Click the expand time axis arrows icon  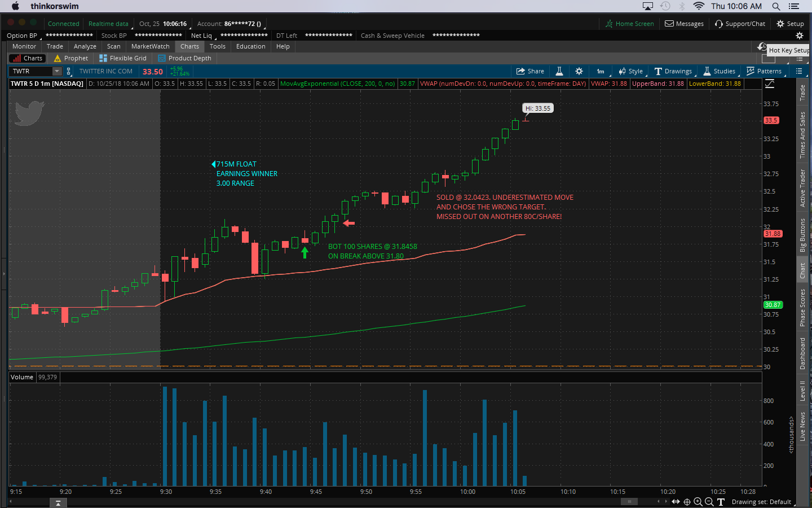click(676, 502)
